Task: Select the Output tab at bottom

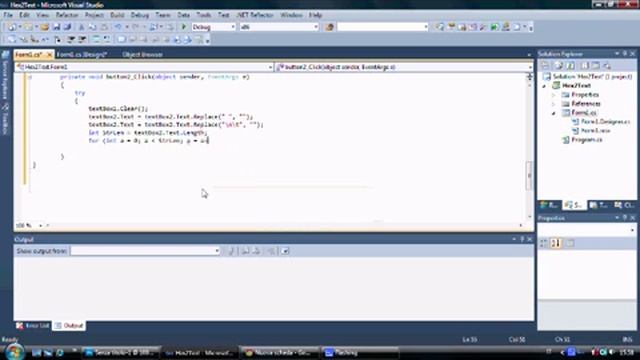Action: (x=69, y=326)
